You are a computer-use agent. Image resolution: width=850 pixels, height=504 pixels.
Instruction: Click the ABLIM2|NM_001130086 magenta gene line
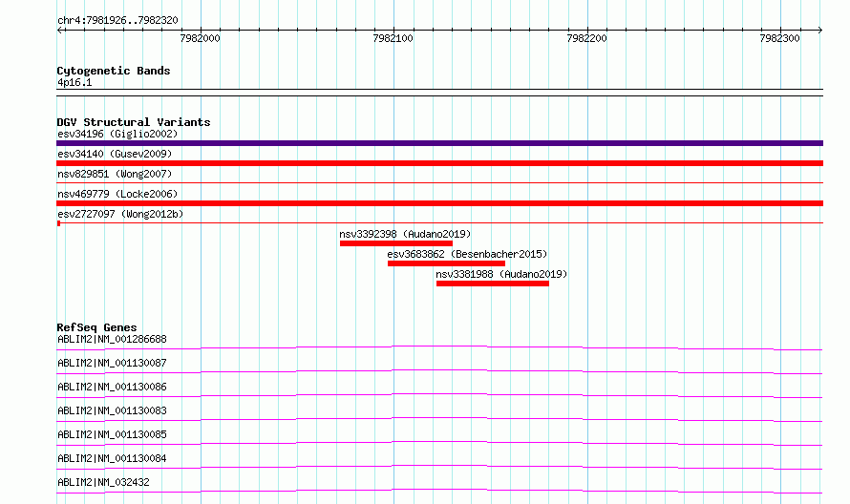(439, 395)
